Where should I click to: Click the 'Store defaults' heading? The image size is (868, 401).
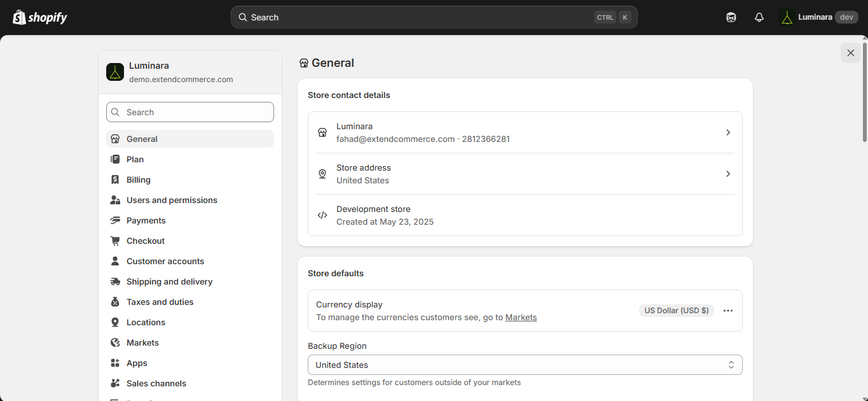336,273
